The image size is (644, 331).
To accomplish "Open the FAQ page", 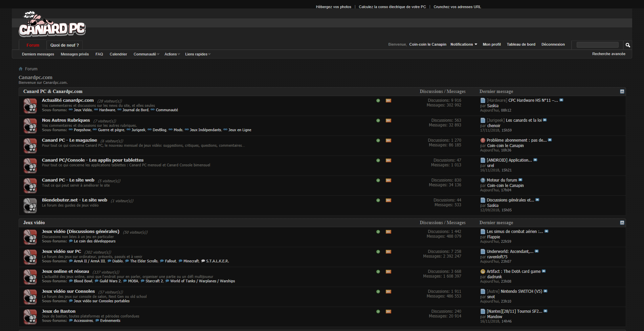I will [99, 54].
